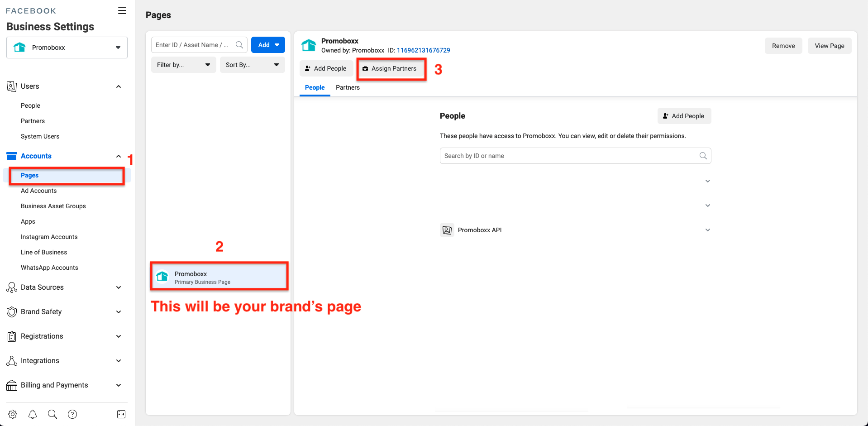The image size is (868, 426).
Task: Click the Search by ID or name field
Action: tap(575, 156)
